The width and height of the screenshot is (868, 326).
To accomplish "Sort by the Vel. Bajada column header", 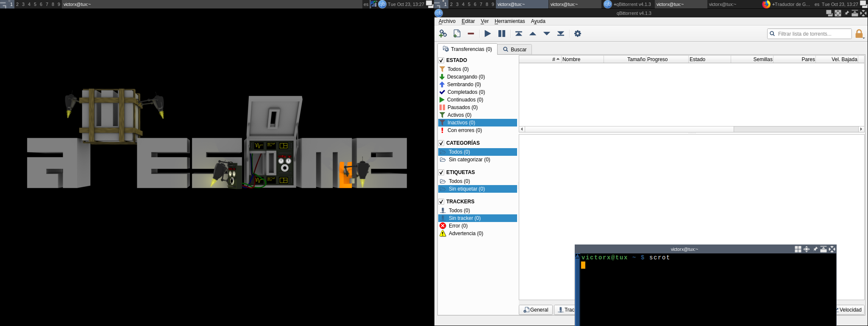I will [x=837, y=59].
